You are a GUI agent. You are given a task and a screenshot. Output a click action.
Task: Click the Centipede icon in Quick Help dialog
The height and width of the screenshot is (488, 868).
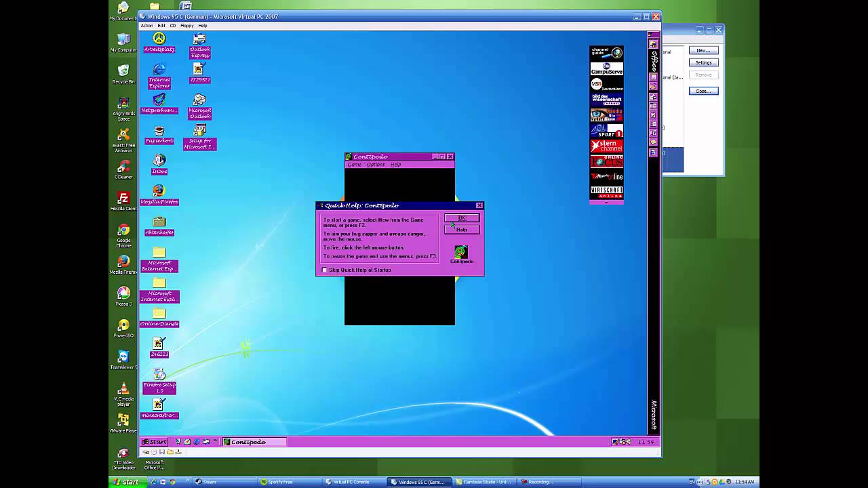[461, 254]
